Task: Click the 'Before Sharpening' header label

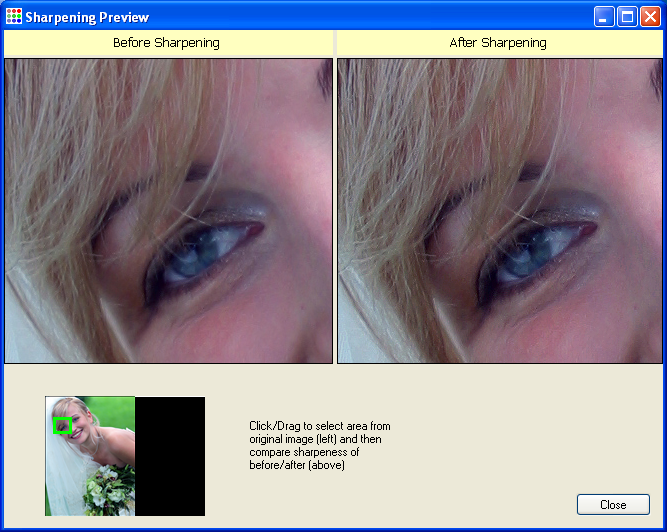Action: (166, 43)
